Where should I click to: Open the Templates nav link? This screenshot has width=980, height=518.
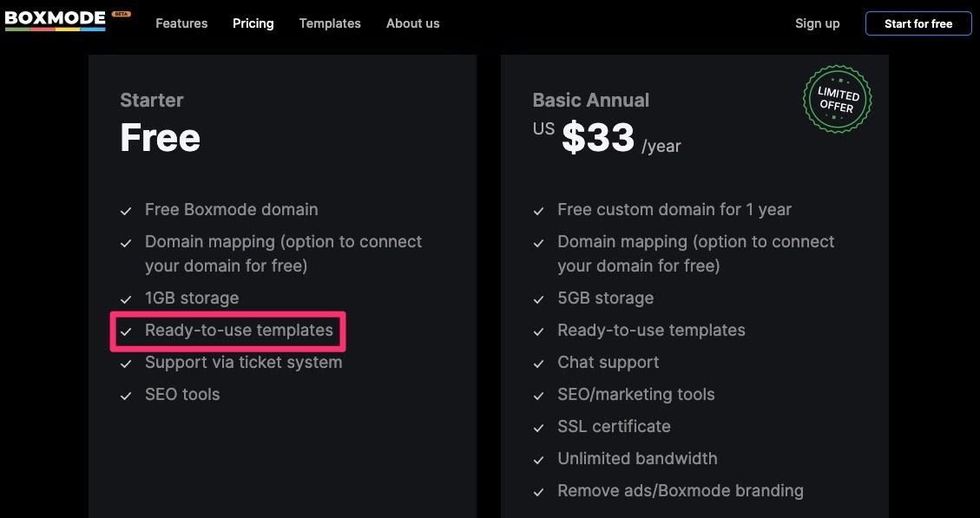pyautogui.click(x=330, y=23)
